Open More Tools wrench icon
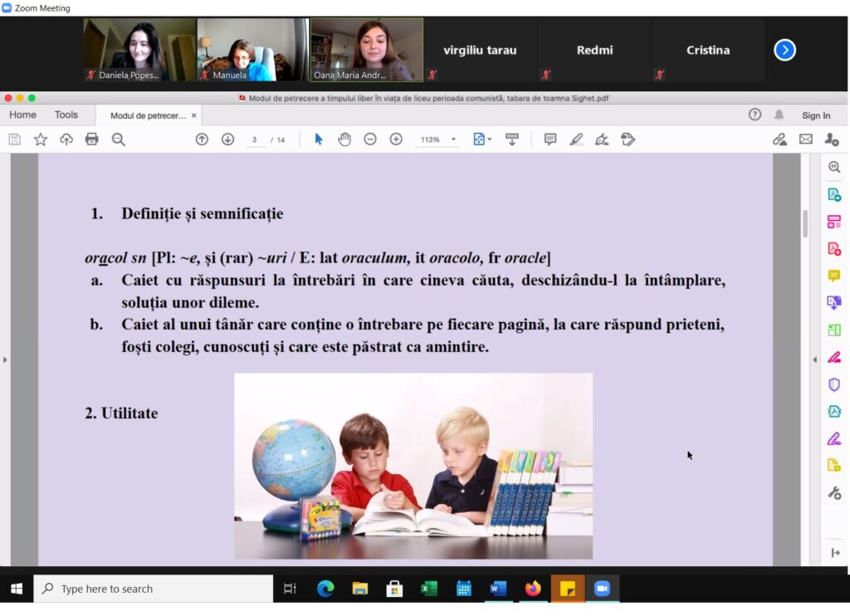Image resolution: width=850 pixels, height=616 pixels. (834, 493)
